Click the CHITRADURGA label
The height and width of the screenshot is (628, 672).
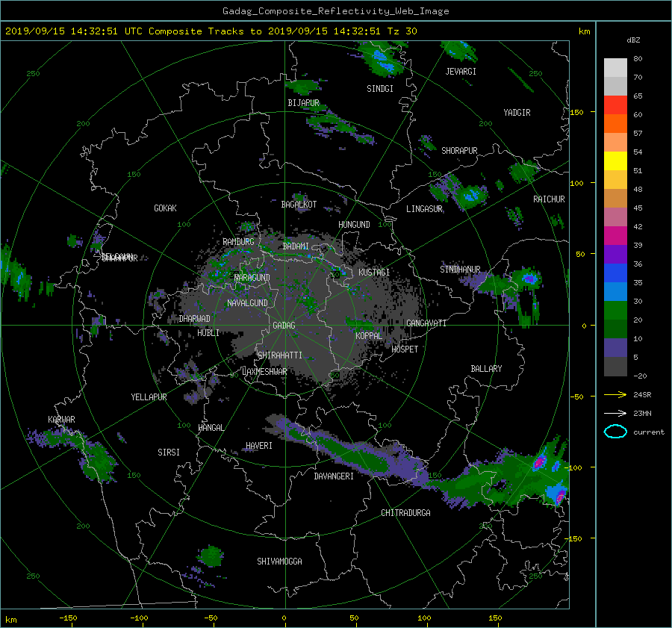coord(405,513)
